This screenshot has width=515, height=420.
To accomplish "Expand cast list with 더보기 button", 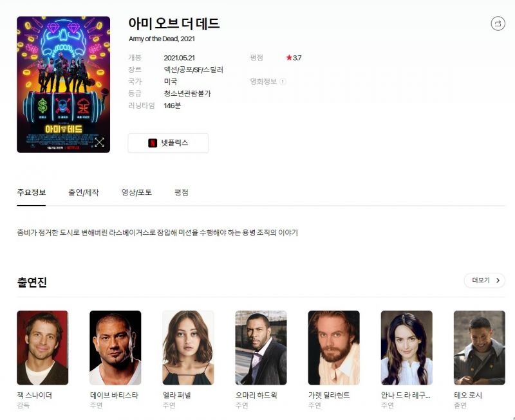I will click(x=484, y=280).
